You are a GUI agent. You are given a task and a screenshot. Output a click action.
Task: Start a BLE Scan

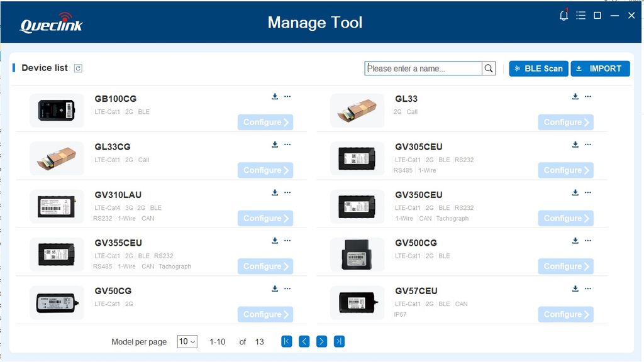coord(538,69)
